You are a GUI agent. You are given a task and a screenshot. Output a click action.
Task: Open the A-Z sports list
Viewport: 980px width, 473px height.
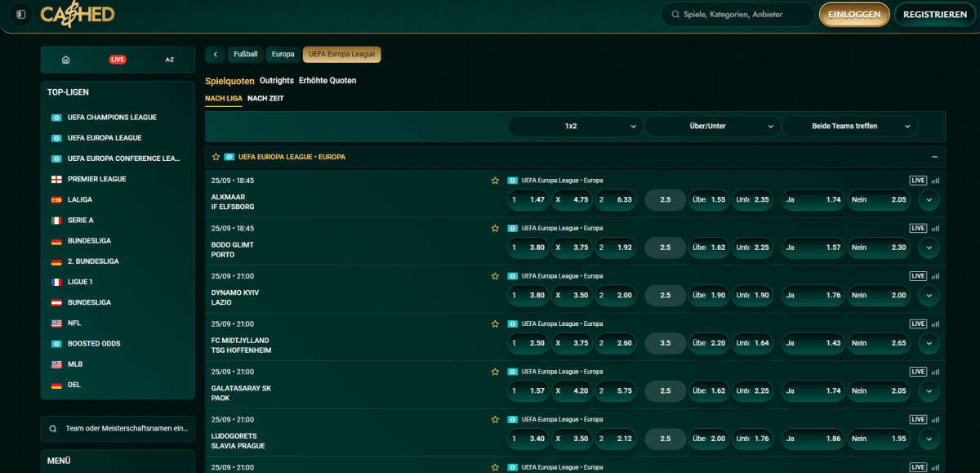point(170,60)
